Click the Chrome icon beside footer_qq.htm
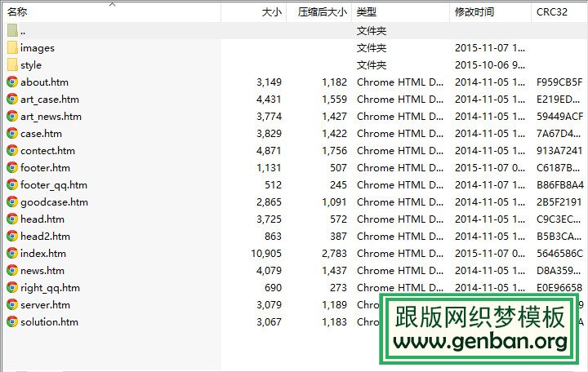 [12, 184]
